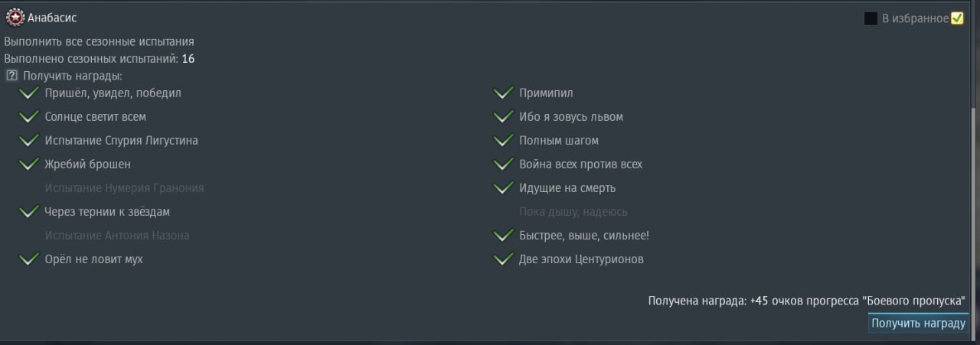Click the checkmark beside Две эпохи Центурионов
Image resolution: width=980 pixels, height=345 pixels.
pyautogui.click(x=503, y=259)
